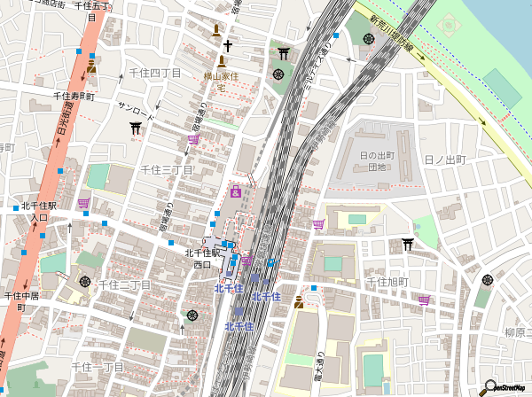The height and width of the screenshot is (397, 532).
Task: Click the temple wheel icon above 柳原
Action: 487,280
